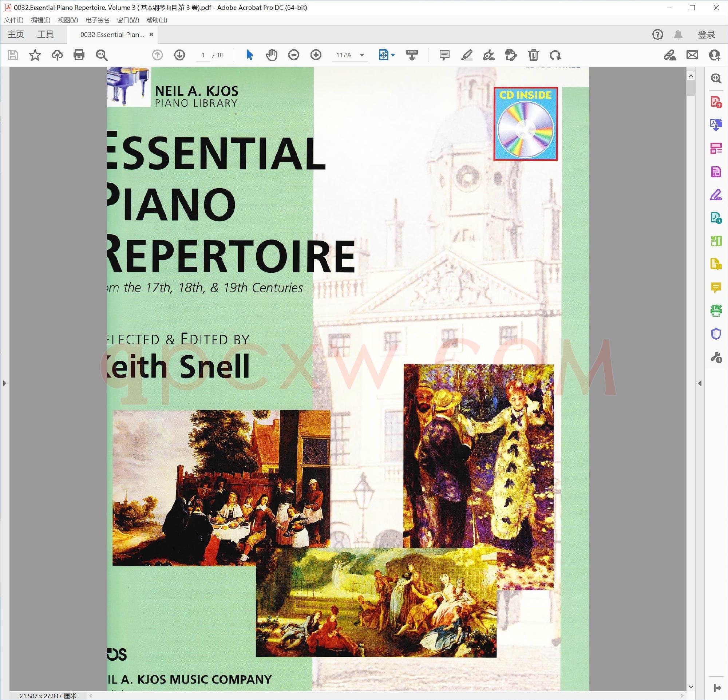
Task: Click the 登录 sign-in button
Action: 706,35
